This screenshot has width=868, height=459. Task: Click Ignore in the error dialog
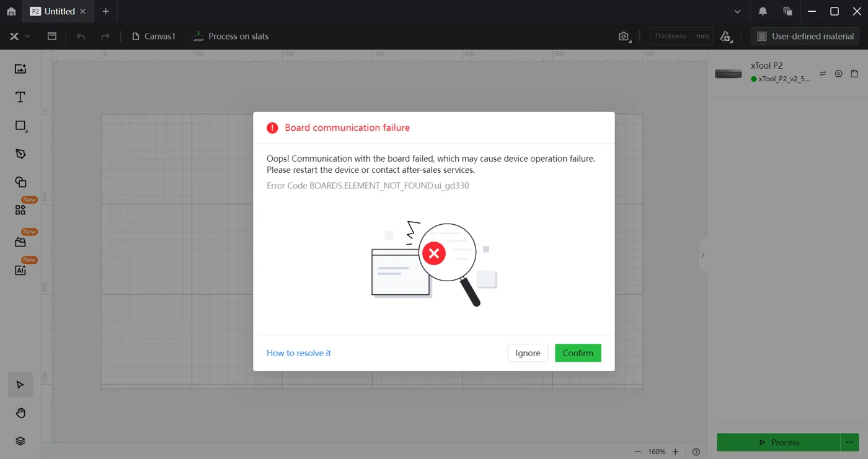pos(528,353)
